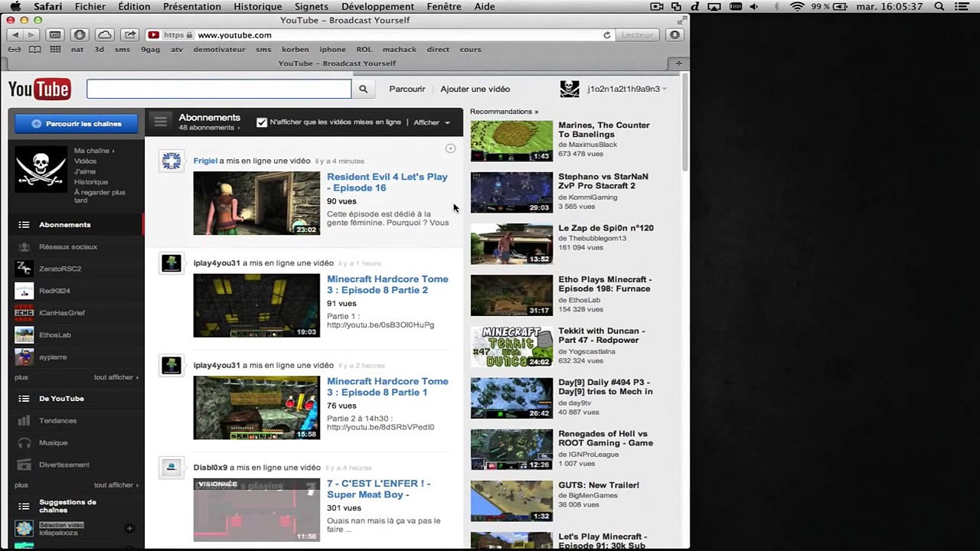The width and height of the screenshot is (980, 551).
Task: Open Top Sites grid icon
Action: pos(55,50)
